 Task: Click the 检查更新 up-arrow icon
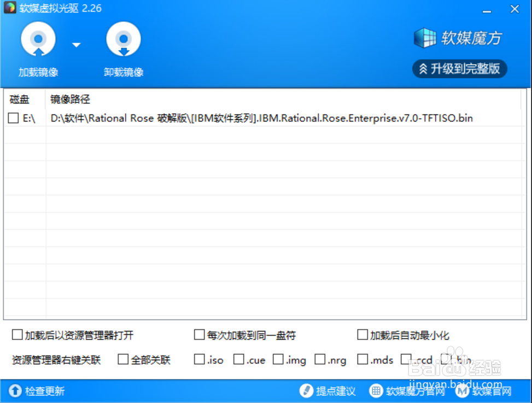point(15,391)
